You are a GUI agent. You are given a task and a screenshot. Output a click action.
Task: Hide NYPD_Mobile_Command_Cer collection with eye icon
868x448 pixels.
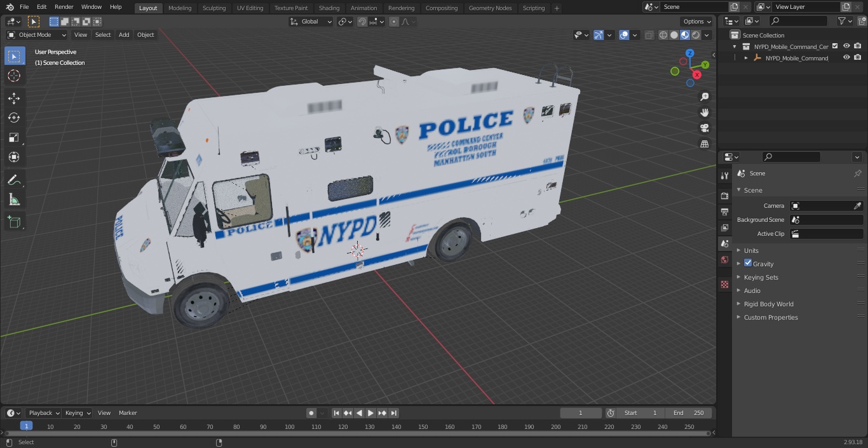click(x=846, y=46)
